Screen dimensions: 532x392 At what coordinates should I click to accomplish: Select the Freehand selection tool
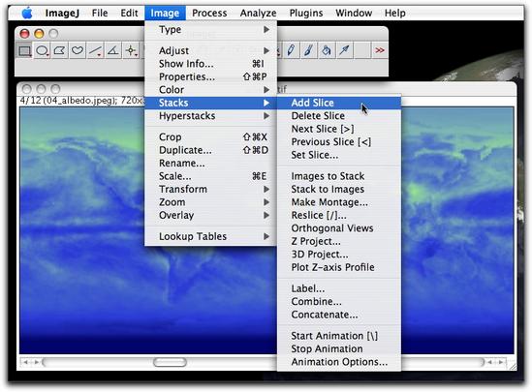78,51
